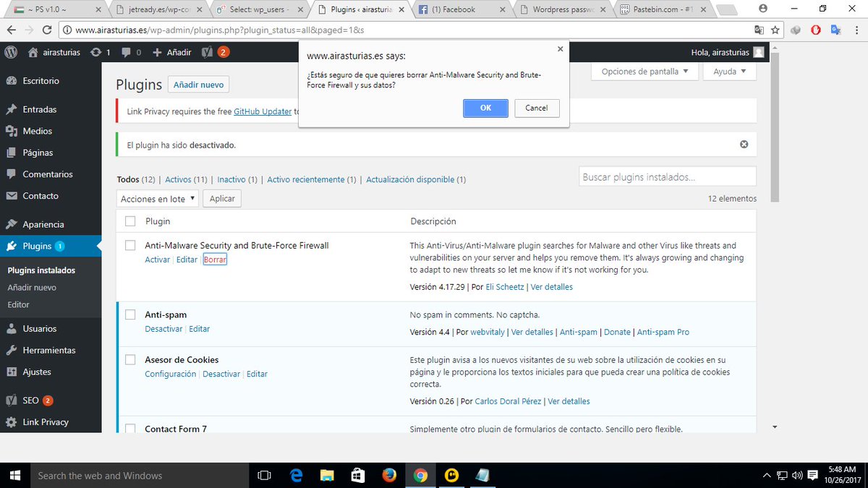Click the Añadir nuevo button beside Plugins
The image size is (868, 488).
[199, 85]
